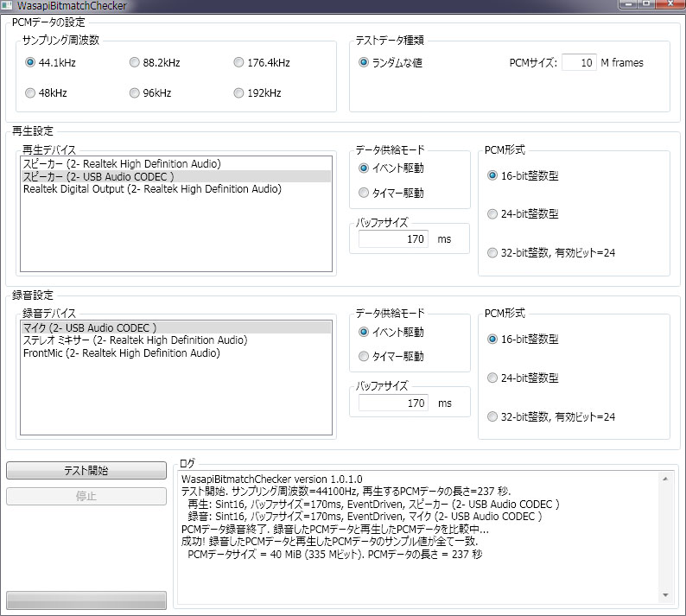Click recording バッファサイズ input field
This screenshot has height=616, width=686.
(x=393, y=403)
